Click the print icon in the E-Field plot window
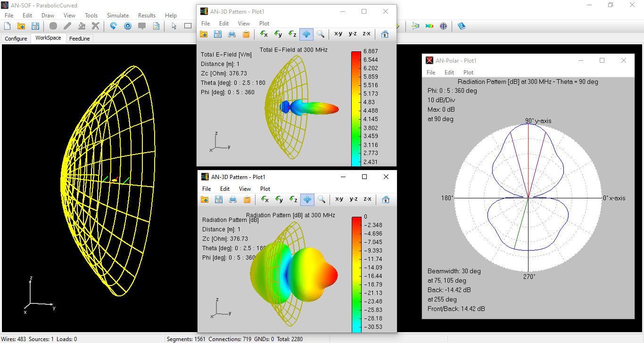Screen dimensions: 644x343 pos(231,34)
